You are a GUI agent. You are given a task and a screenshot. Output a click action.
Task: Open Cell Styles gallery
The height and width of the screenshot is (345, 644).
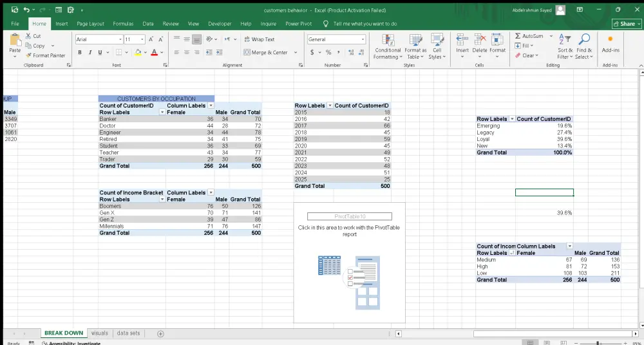coord(437,47)
